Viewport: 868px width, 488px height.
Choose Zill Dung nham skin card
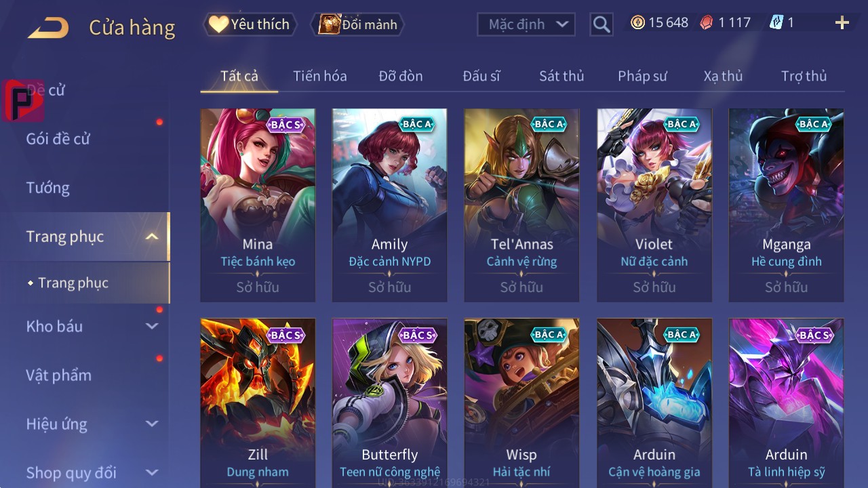pos(258,403)
